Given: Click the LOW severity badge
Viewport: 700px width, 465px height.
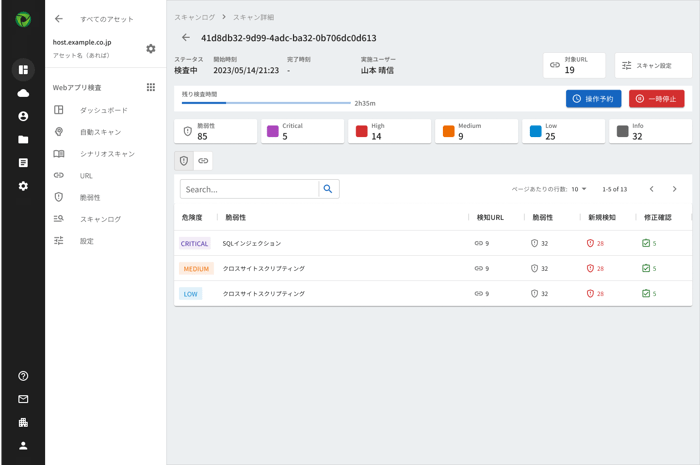Looking at the screenshot, I should click(191, 294).
